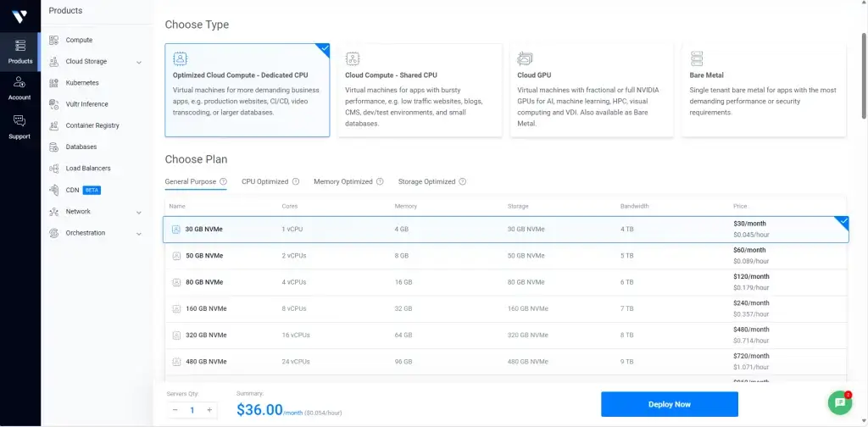Select the Cloud Compute - Shared CPU type
Viewport: 868px width, 427px height.
coord(420,91)
